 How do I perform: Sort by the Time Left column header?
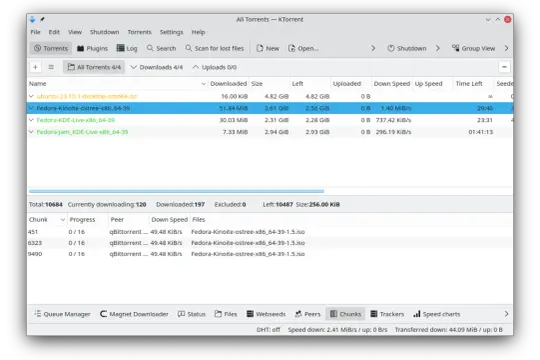(x=473, y=84)
